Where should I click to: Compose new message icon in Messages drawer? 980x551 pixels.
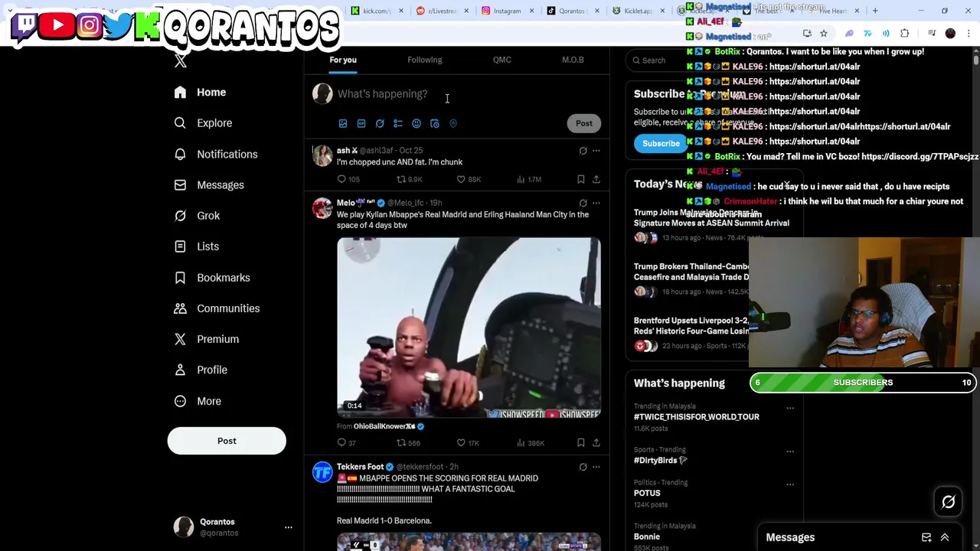coord(926,537)
